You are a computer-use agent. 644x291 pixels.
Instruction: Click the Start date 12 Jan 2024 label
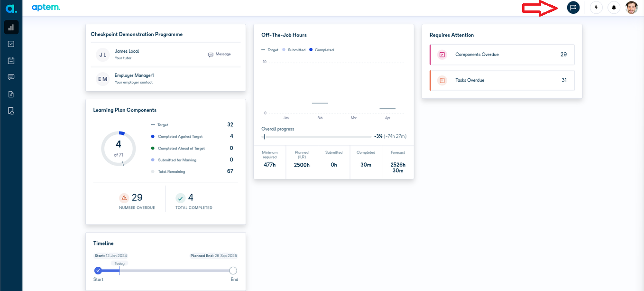[110, 256]
